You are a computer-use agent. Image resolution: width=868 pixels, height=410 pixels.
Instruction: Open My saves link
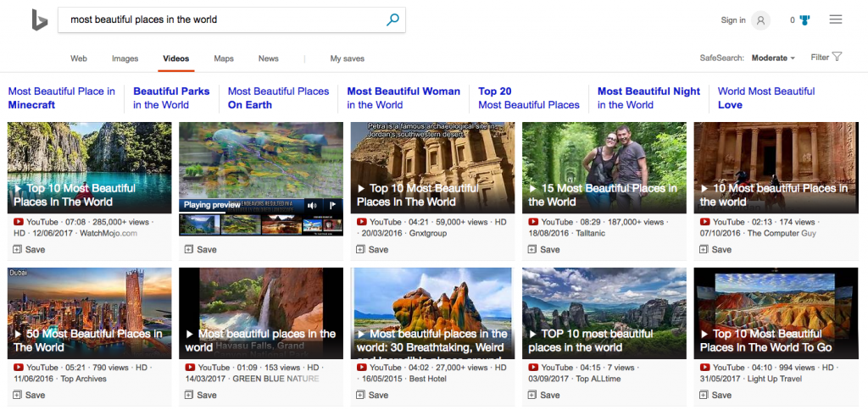click(347, 58)
